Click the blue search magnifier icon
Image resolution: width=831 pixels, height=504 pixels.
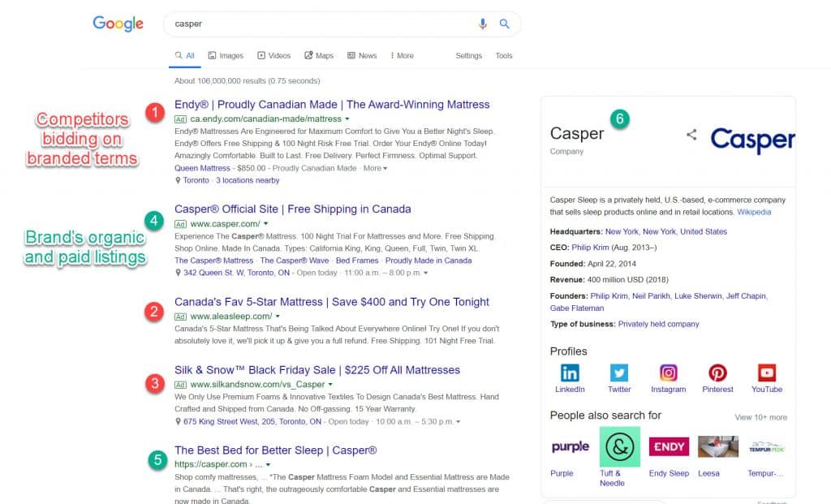point(505,24)
